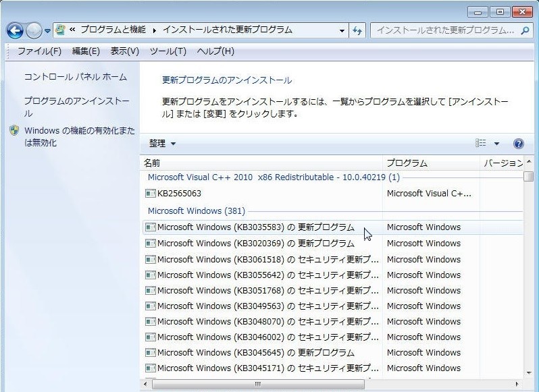Image resolution: width=539 pixels, height=392 pixels.
Task: Open the breadcrumb overflow chevron «
Action: (72, 30)
